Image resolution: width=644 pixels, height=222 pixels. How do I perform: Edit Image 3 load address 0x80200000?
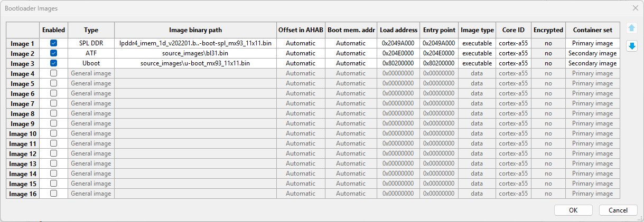pyautogui.click(x=398, y=63)
